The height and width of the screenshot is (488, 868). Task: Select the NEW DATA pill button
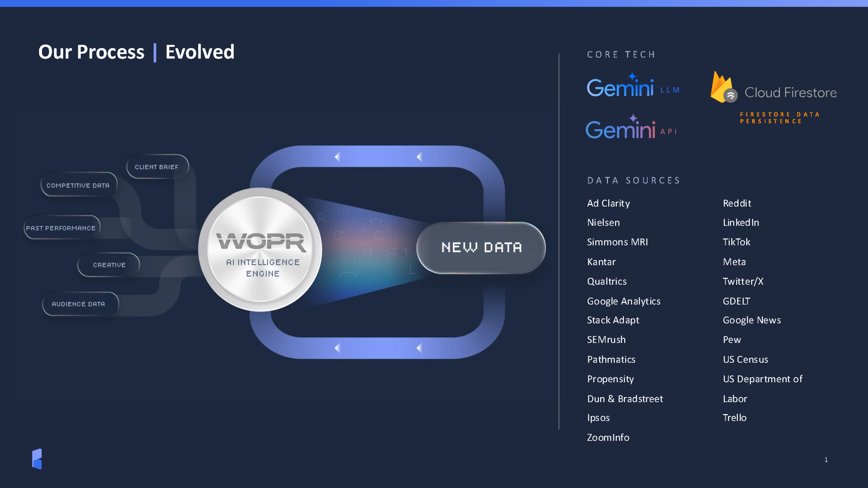(481, 248)
